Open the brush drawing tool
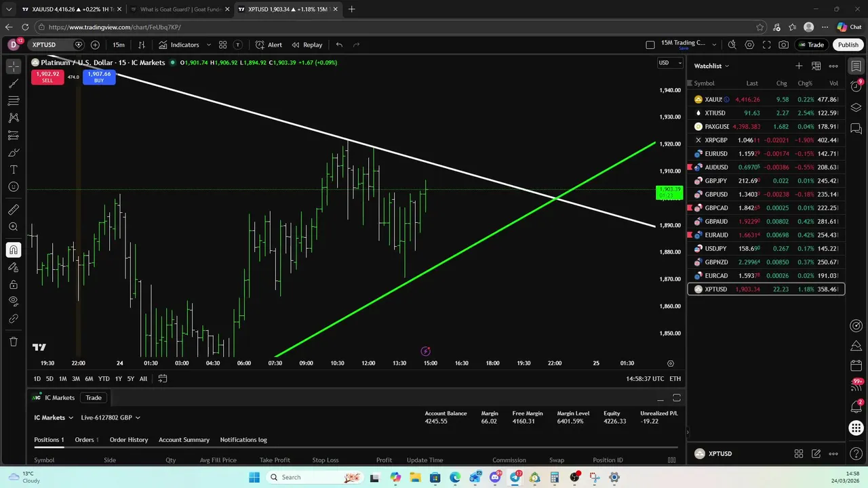The width and height of the screenshot is (868, 488). (x=14, y=152)
